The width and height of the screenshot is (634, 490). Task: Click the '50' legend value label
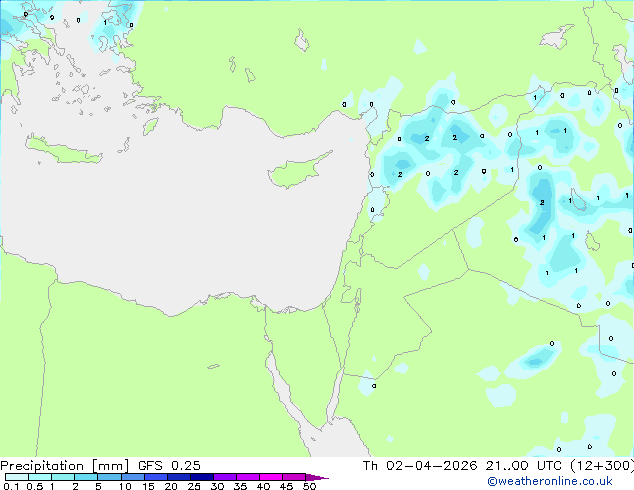coord(309,486)
